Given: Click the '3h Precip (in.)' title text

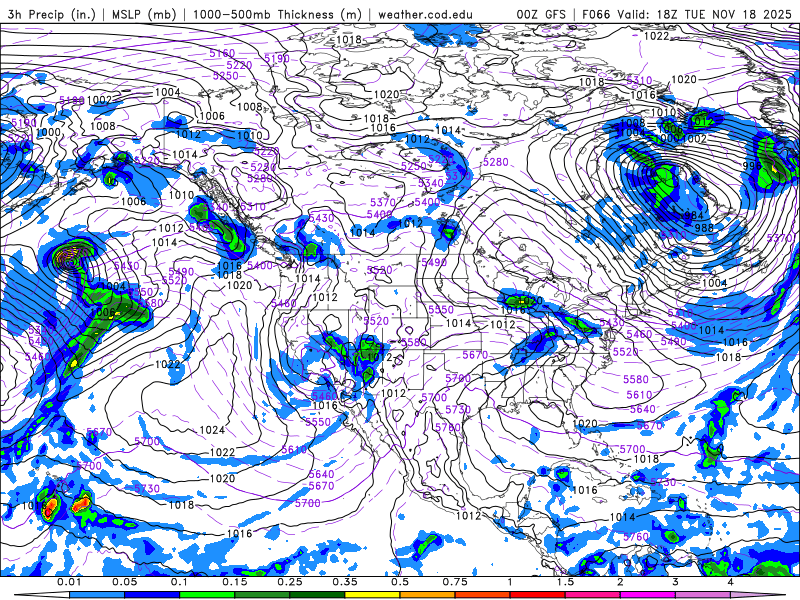Looking at the screenshot, I should 51,14.
